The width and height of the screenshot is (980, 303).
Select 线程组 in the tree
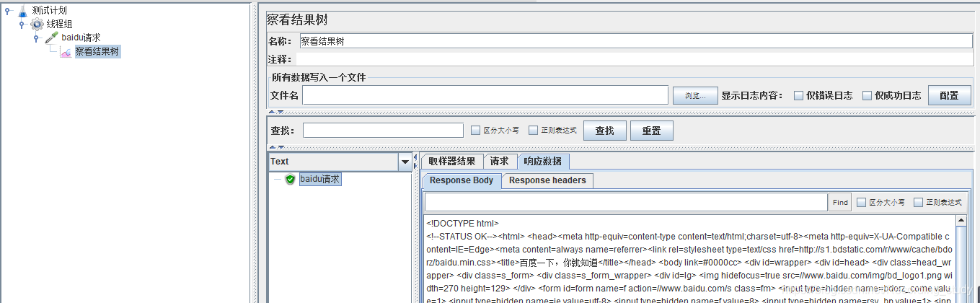(x=60, y=24)
